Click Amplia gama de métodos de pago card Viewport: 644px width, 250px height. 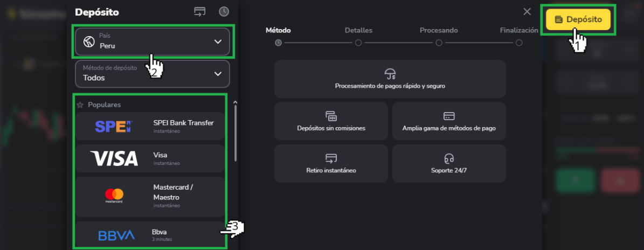pos(449,121)
